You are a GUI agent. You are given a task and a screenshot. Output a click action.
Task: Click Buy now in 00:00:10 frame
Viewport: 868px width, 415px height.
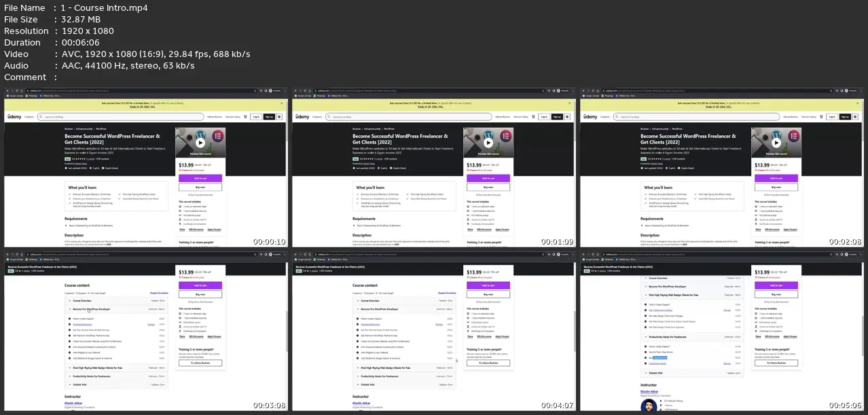pyautogui.click(x=200, y=187)
